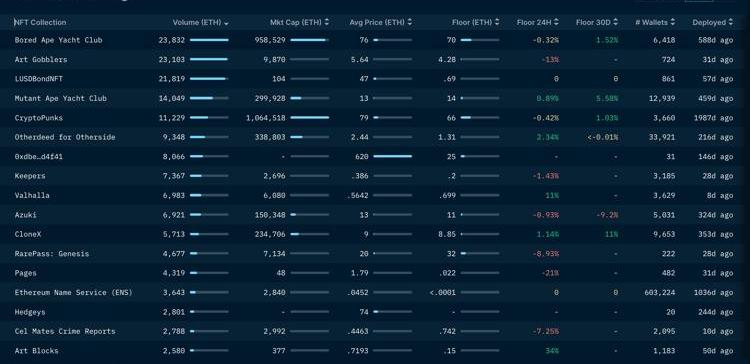750x364 pixels.
Task: Click Floor 30D sort arrows icon
Action: click(615, 22)
